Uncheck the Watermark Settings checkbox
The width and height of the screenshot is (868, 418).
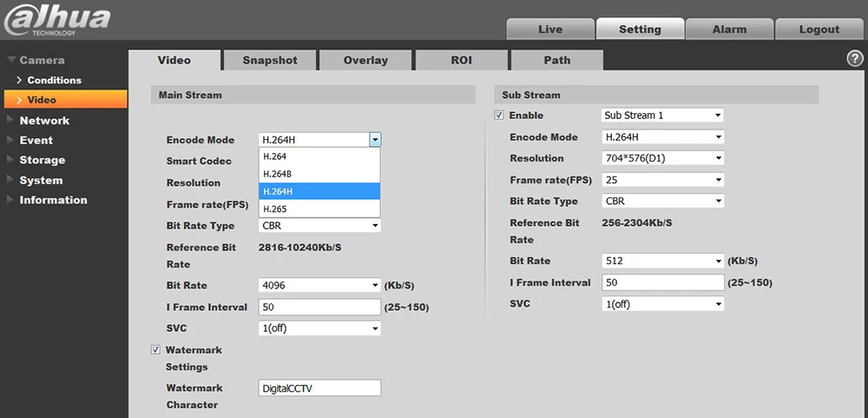click(x=155, y=350)
